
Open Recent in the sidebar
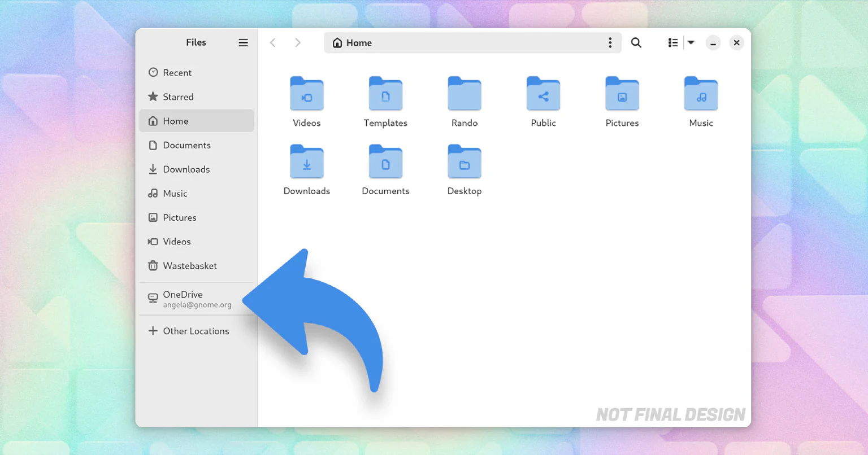(197, 73)
